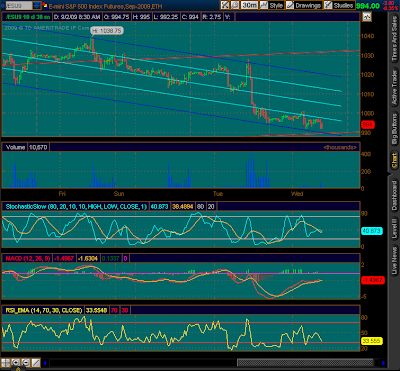The image size is (400, 371).
Task: Click the grid layout icon at bottom left
Action: tap(5, 363)
